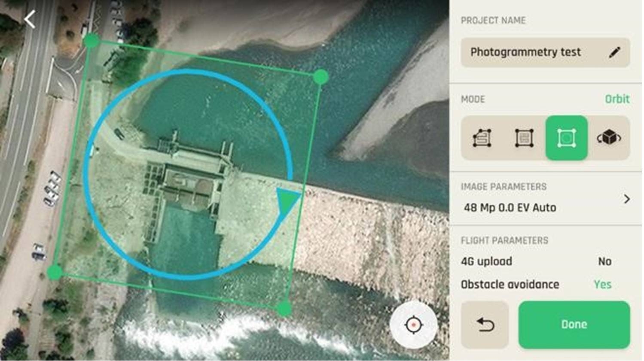Select the bottom-left green corner handle
Image resolution: width=644 pixels, height=361 pixels.
pos(55,272)
